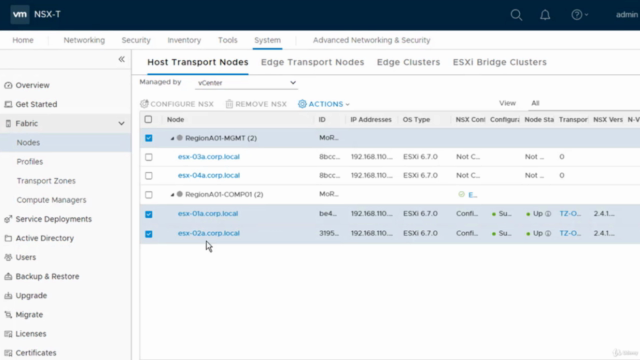Toggle the select-all header checkbox
640x360 pixels.
[x=148, y=119]
